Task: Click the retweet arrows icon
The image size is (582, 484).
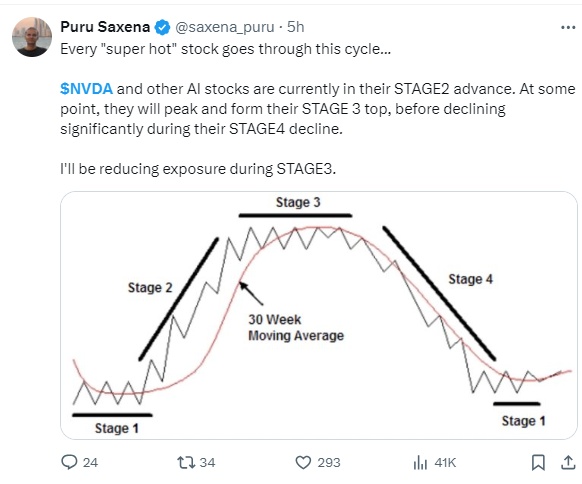Action: pos(186,462)
